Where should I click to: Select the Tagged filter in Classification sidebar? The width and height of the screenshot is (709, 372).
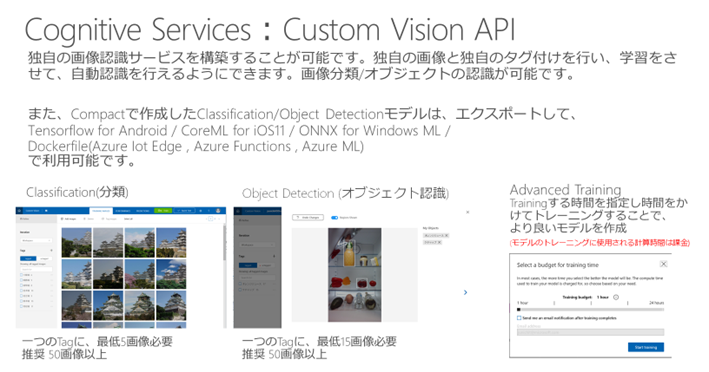point(28,259)
